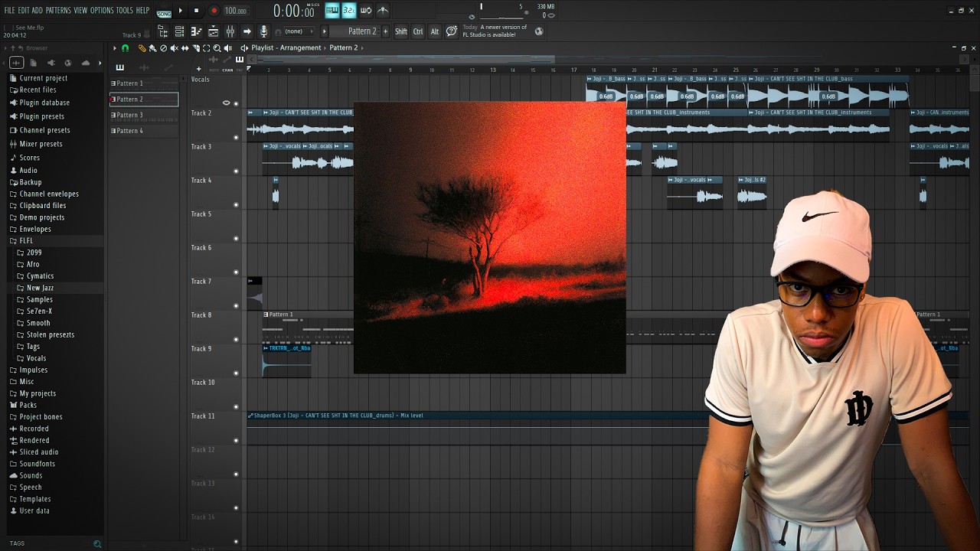Toggle playlist snap magnet

(x=125, y=48)
